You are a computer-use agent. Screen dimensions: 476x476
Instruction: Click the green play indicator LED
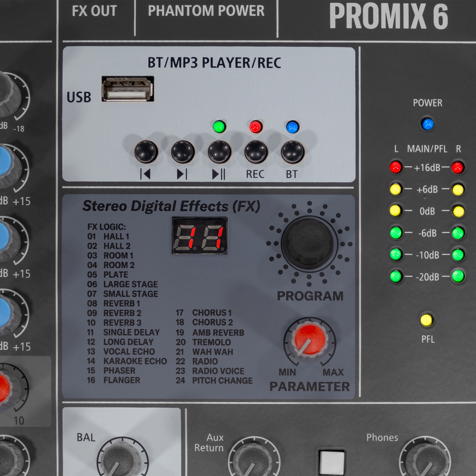(219, 127)
